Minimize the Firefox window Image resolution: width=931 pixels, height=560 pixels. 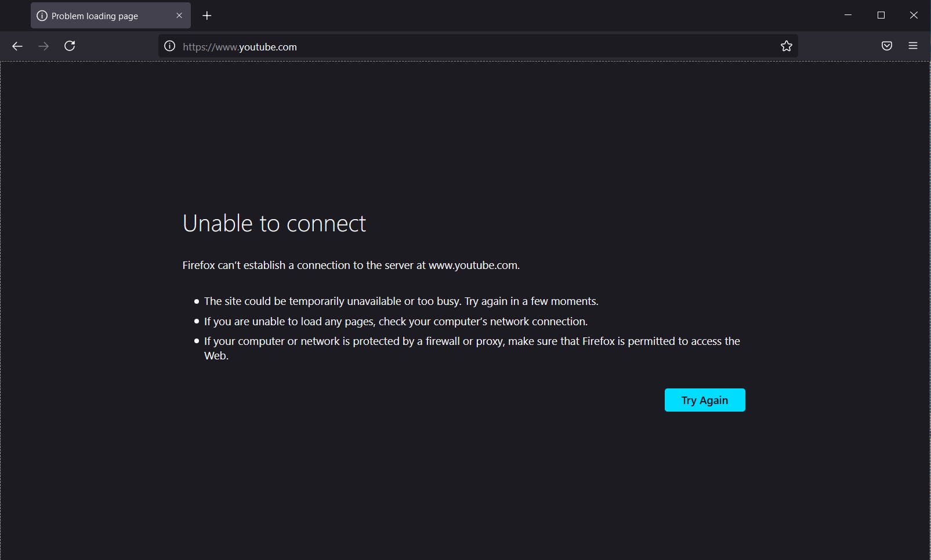pos(848,15)
